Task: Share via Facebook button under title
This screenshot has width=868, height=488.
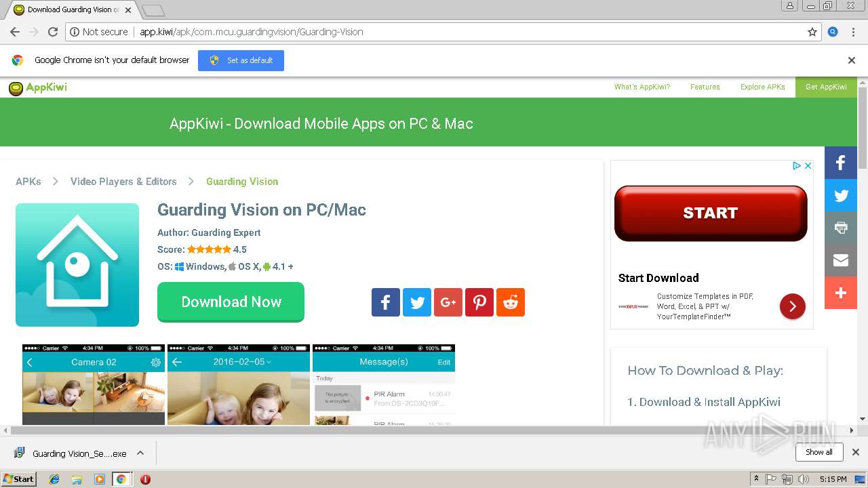Action: (386, 302)
